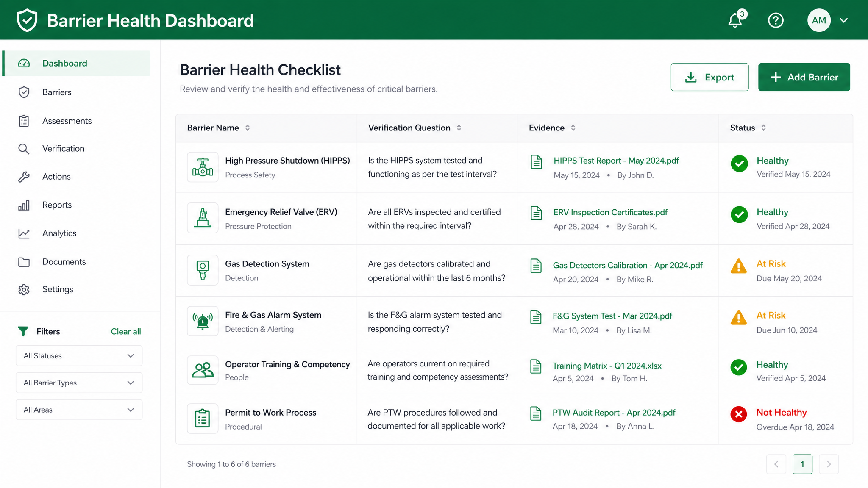
Task: Open the All Statuses dropdown
Action: pos(79,356)
